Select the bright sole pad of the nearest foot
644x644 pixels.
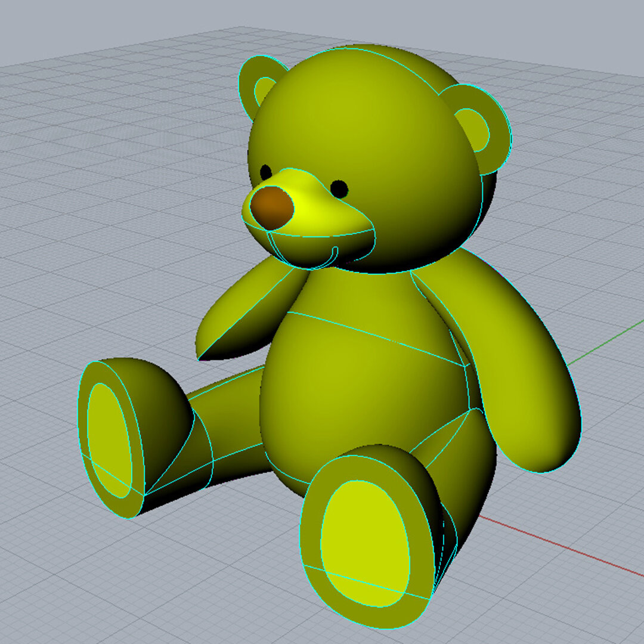coord(366,543)
